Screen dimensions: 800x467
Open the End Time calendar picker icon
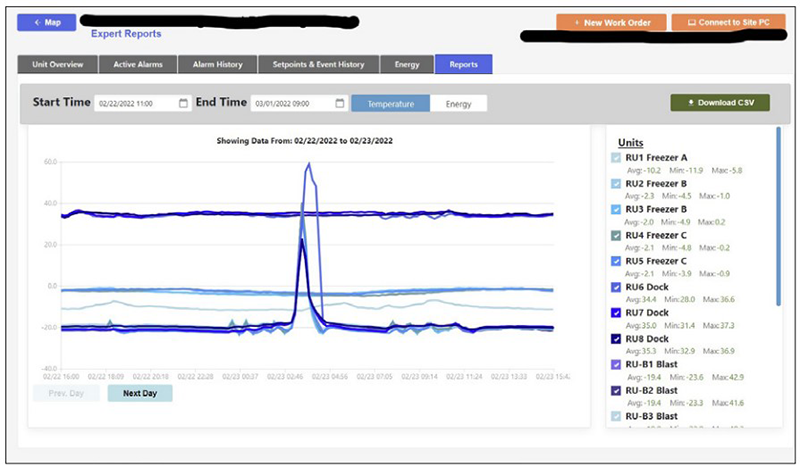340,104
